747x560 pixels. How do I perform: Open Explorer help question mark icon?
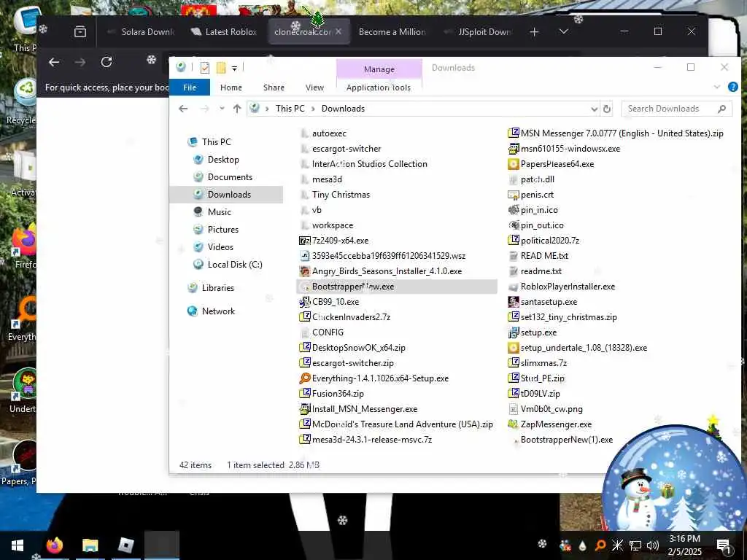(732, 87)
